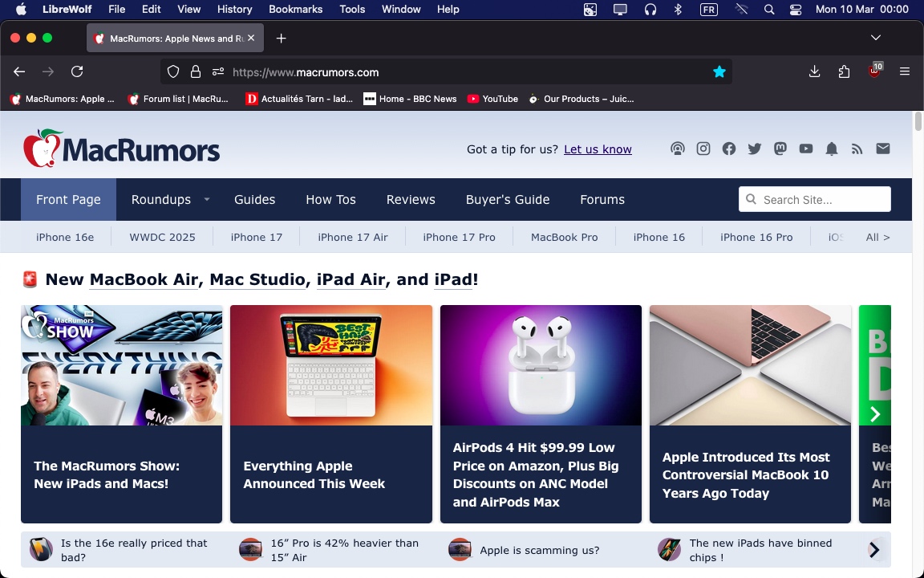Image resolution: width=924 pixels, height=578 pixels.
Task: Open the podcast icon in header
Action: pyautogui.click(x=678, y=149)
